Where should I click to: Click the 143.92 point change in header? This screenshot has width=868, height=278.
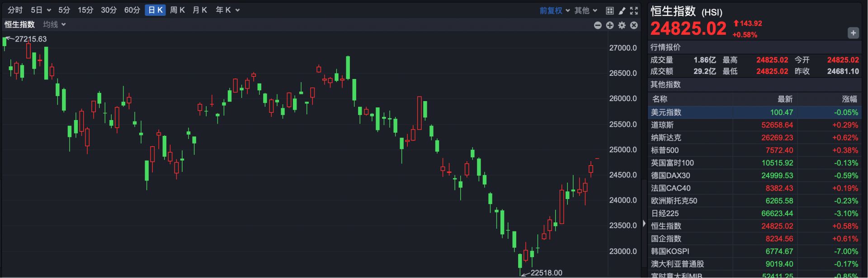tap(751, 23)
